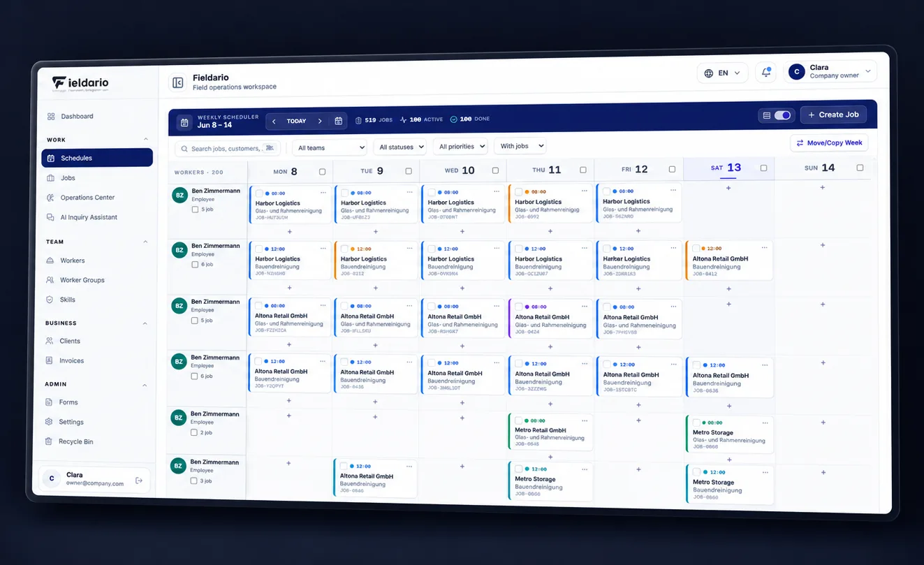Tick the TUE 9 column checkbox

[409, 170]
